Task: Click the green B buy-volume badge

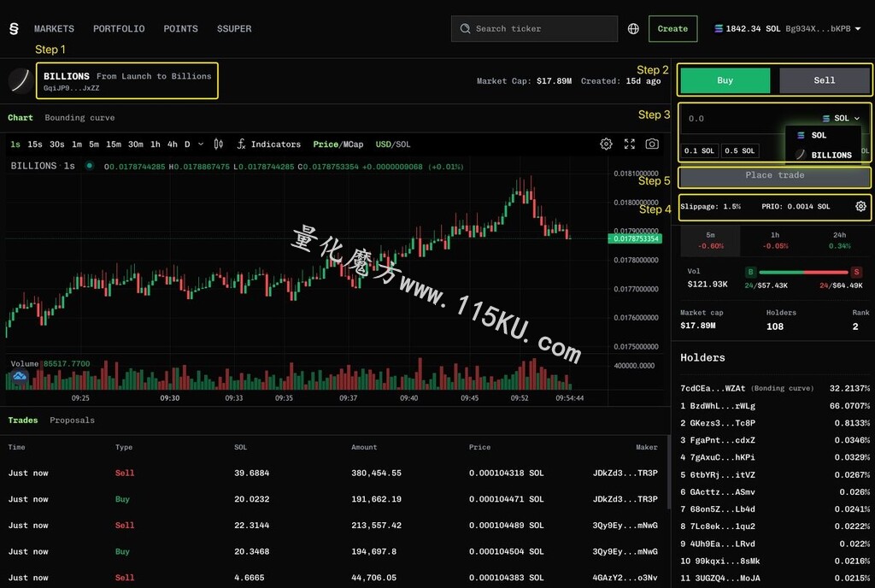Action: pos(750,273)
